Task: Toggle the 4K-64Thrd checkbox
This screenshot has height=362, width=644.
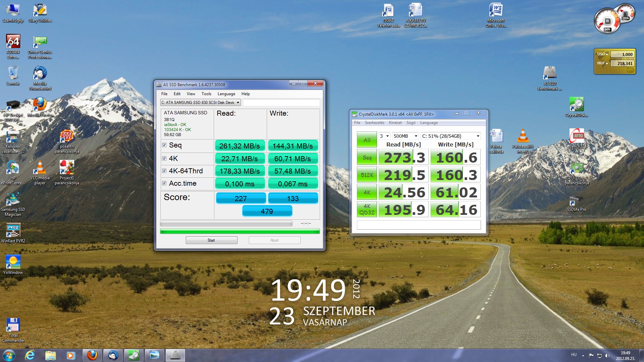Action: [164, 171]
